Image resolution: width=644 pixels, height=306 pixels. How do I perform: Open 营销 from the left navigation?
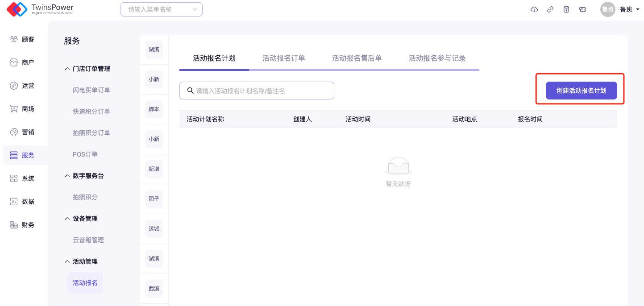coord(23,132)
